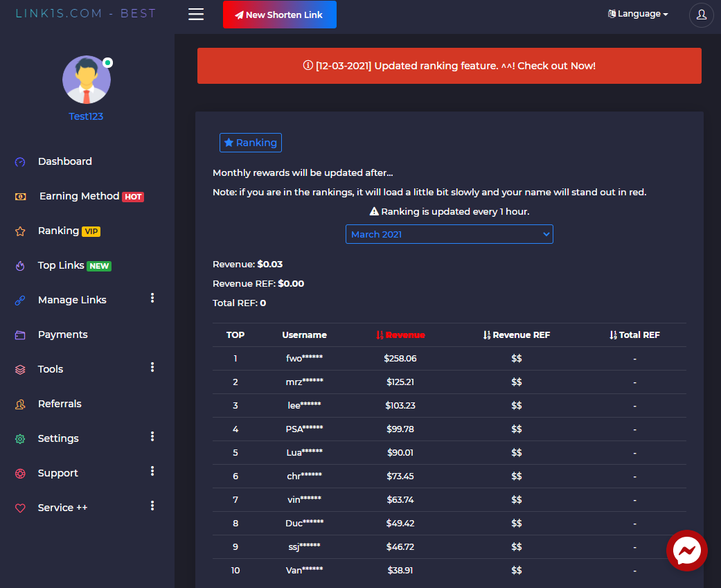Viewport: 721px width, 588px height.
Task: Click revenue value $63.74
Action: coord(400,500)
